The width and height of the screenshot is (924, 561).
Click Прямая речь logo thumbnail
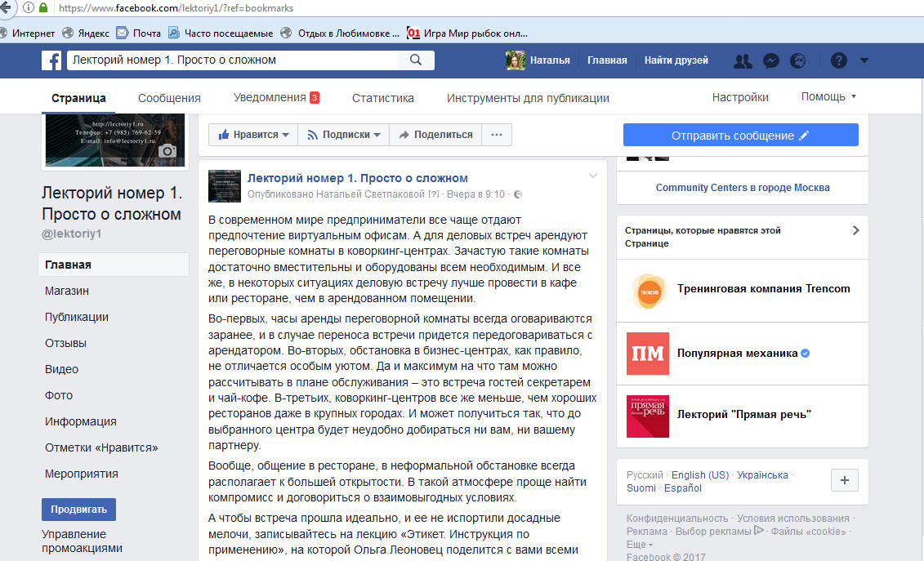click(648, 416)
